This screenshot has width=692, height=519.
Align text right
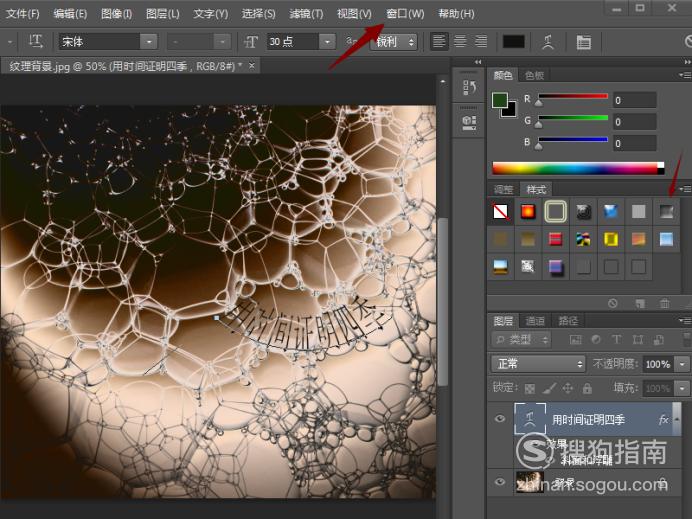point(481,42)
